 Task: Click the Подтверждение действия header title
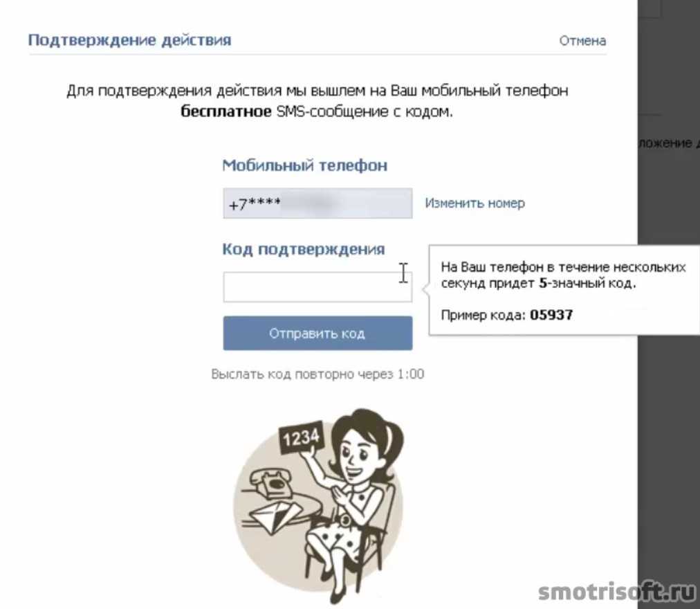tap(129, 40)
